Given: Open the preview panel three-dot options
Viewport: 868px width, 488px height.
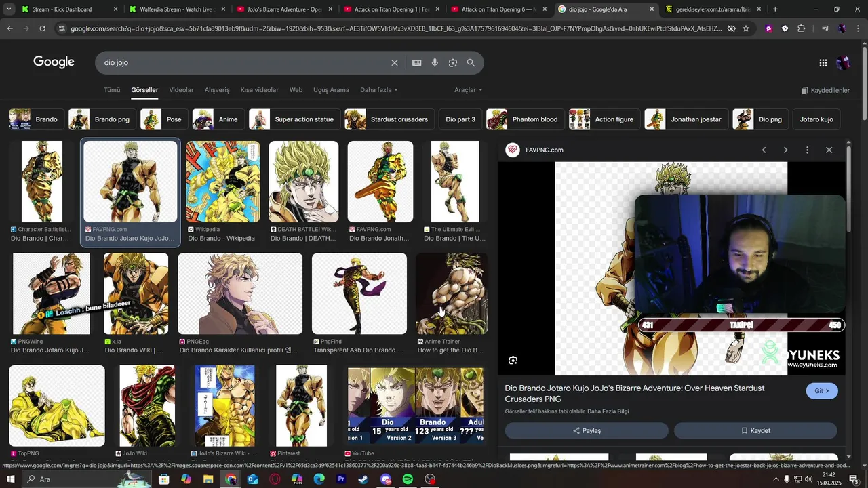Looking at the screenshot, I should click(807, 150).
